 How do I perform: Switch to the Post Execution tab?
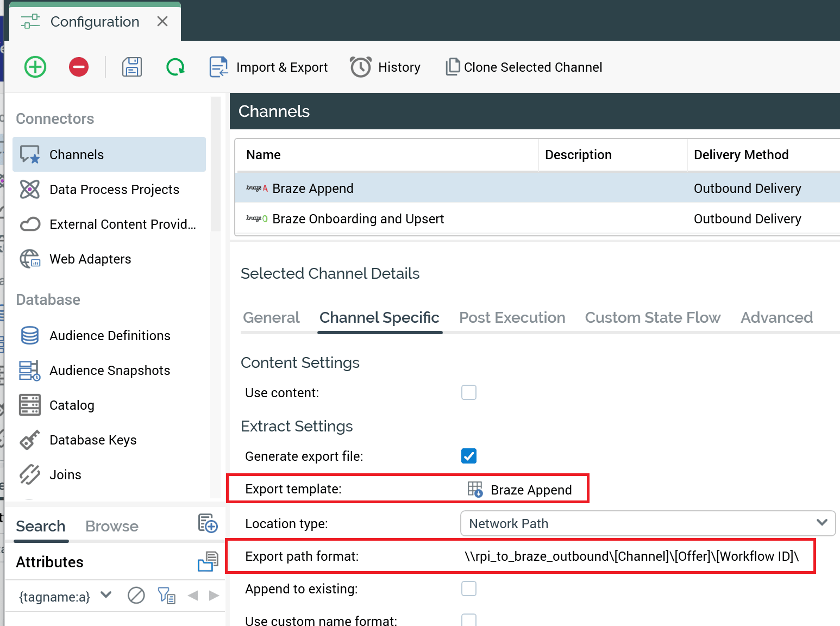coord(512,317)
